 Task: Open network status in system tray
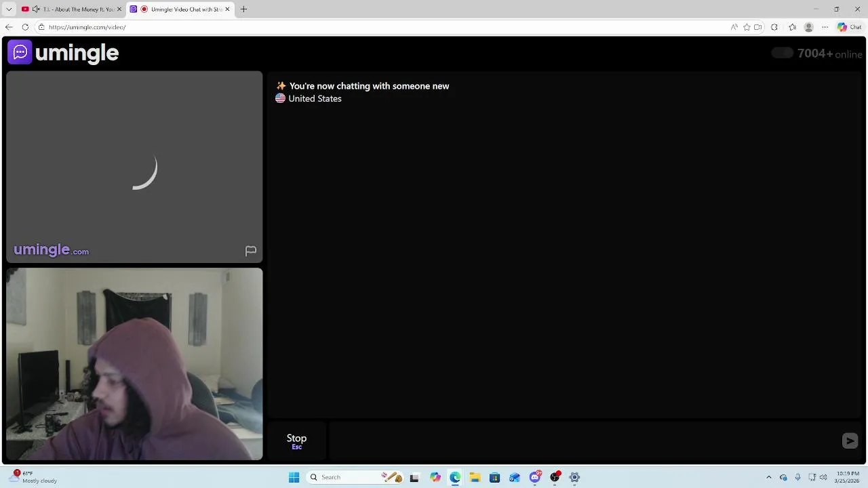point(812,477)
